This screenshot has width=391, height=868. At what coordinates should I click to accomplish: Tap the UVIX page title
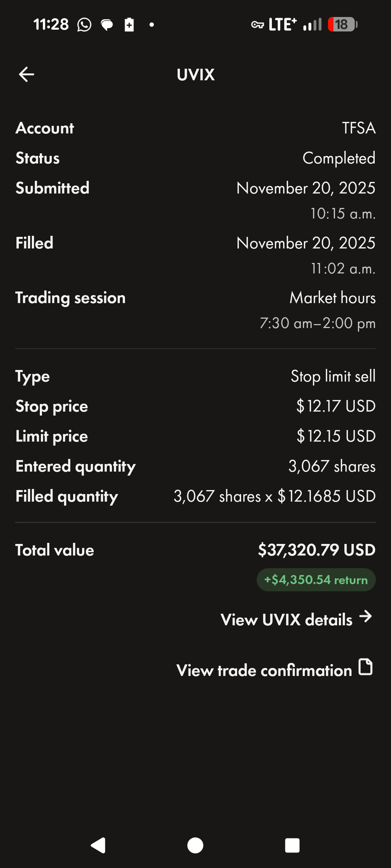pyautogui.click(x=195, y=75)
